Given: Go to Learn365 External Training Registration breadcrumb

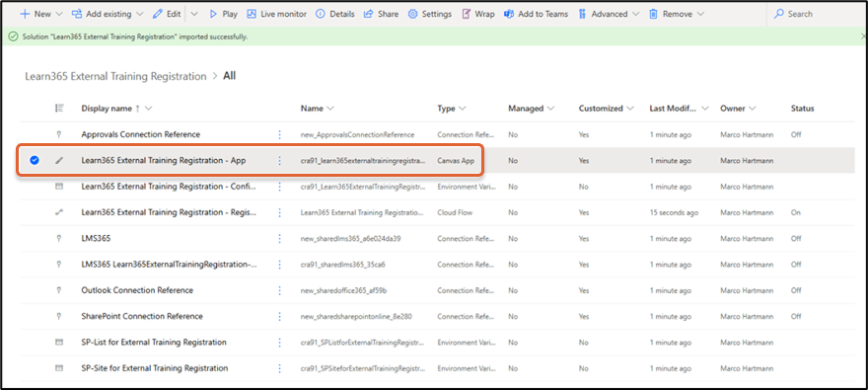Looking at the screenshot, I should point(115,76).
